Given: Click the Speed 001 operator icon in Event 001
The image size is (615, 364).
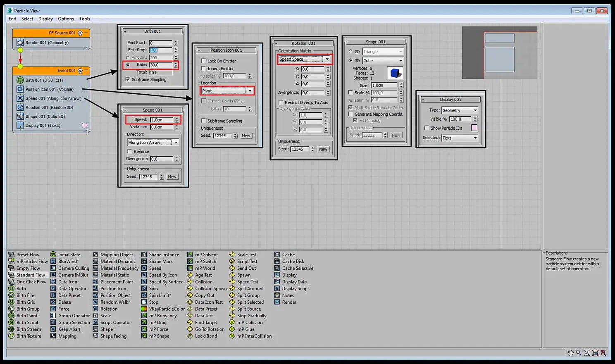Looking at the screenshot, I should 20,98.
